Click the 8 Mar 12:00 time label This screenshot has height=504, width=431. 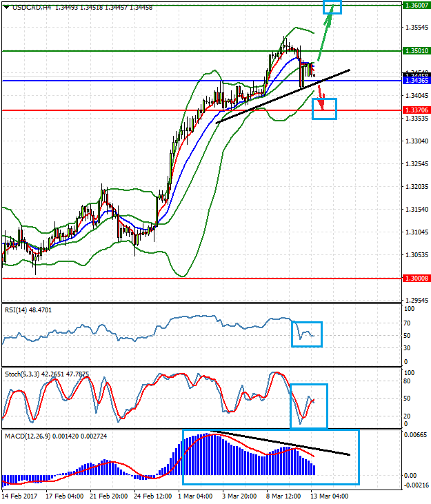283,496
